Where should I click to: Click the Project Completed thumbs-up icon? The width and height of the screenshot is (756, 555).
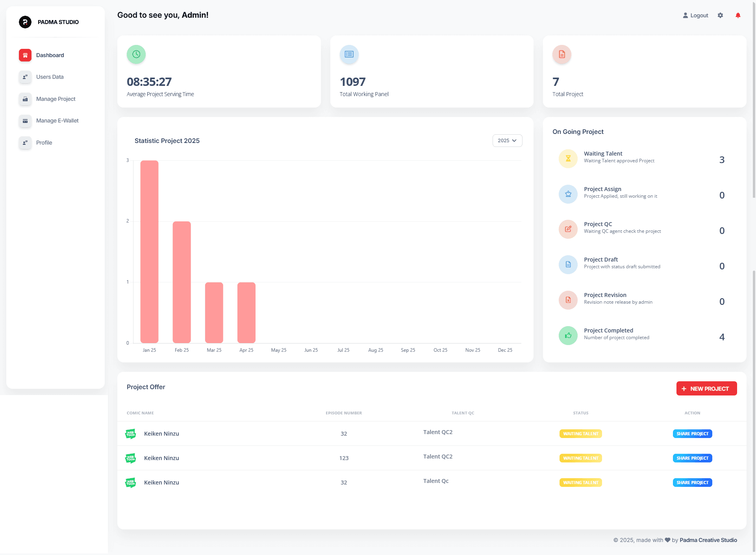point(568,336)
